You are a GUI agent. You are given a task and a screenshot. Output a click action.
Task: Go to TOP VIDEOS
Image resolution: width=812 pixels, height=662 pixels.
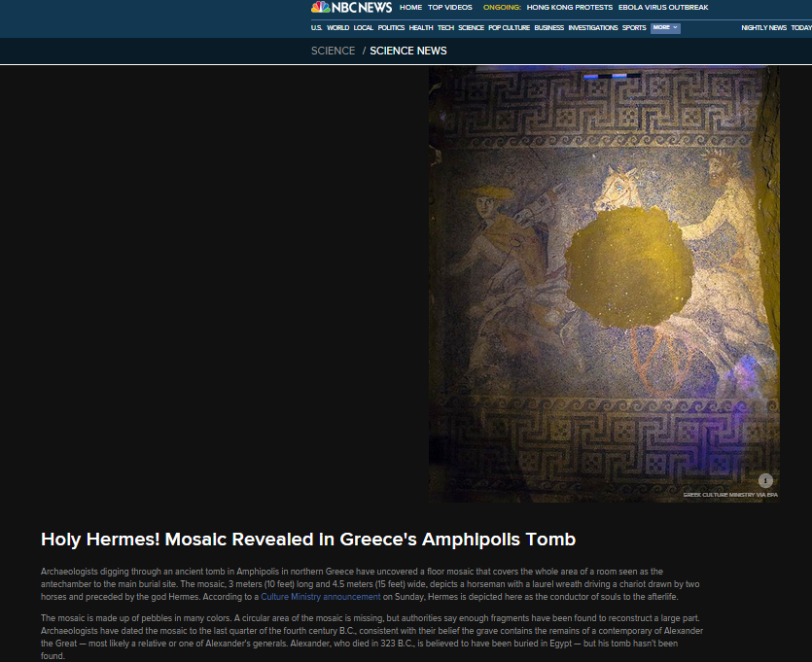(x=450, y=7)
